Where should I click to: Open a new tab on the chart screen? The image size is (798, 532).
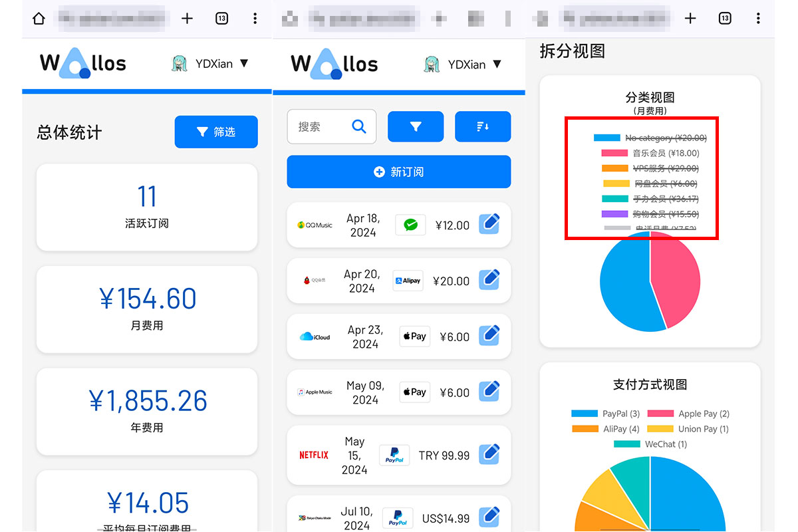point(690,19)
